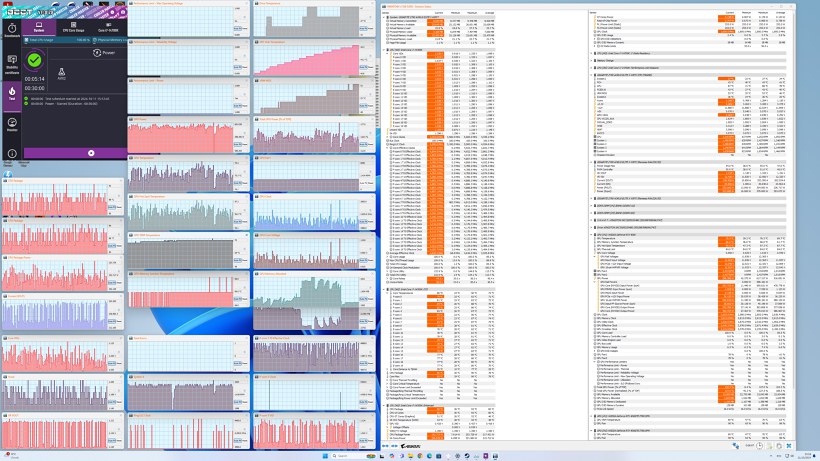Click the green checkmark test status circle

(36, 59)
